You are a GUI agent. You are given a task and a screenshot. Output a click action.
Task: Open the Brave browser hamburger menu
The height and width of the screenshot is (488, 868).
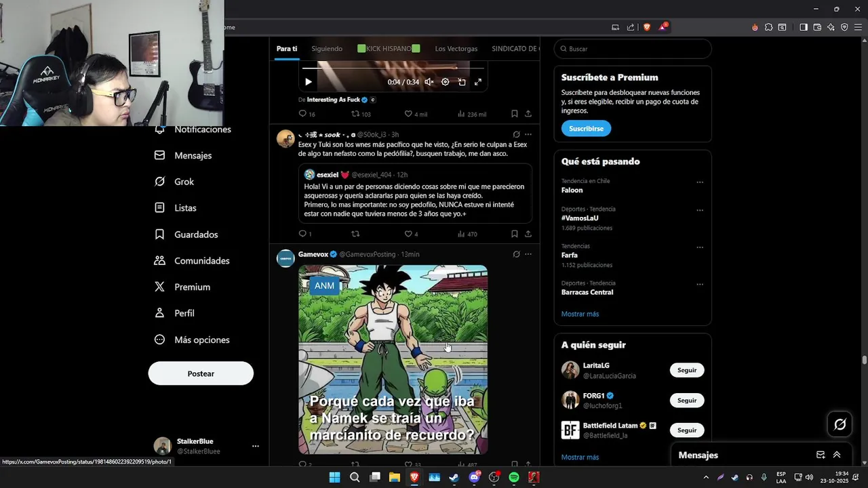pyautogui.click(x=858, y=27)
